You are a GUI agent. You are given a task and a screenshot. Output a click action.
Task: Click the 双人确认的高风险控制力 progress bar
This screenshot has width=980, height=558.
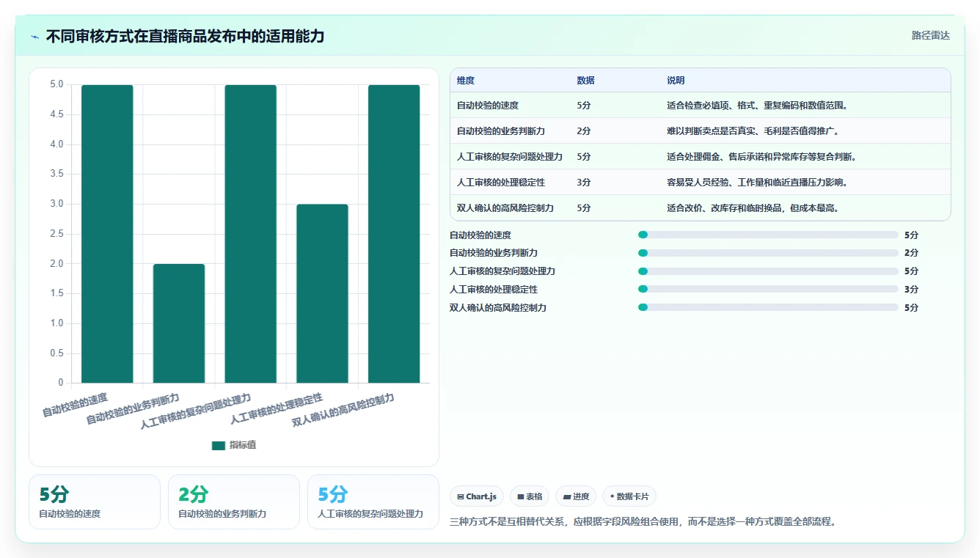point(768,308)
